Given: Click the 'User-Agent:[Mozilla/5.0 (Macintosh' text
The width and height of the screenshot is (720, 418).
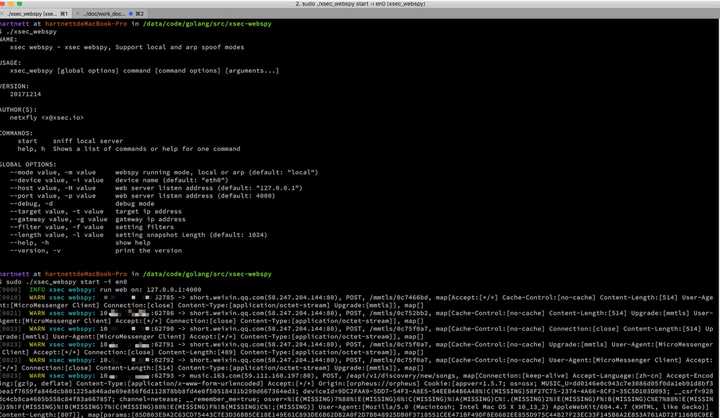Looking at the screenshot, I should point(384,407).
